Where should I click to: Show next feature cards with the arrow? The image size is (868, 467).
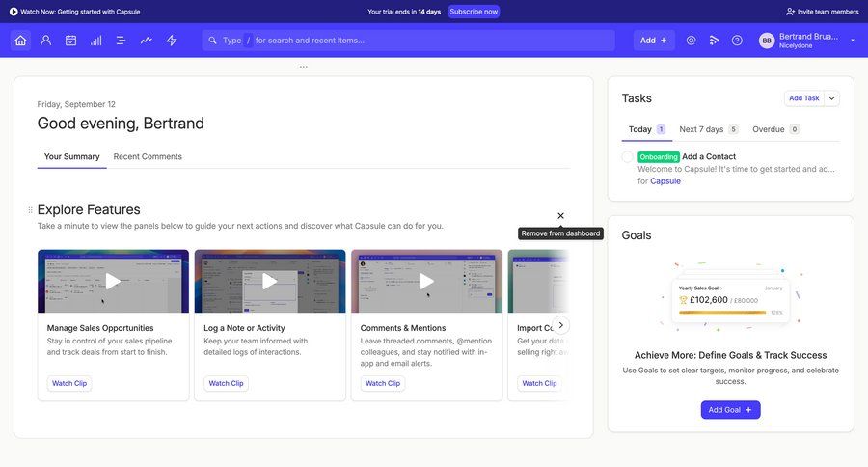point(560,325)
